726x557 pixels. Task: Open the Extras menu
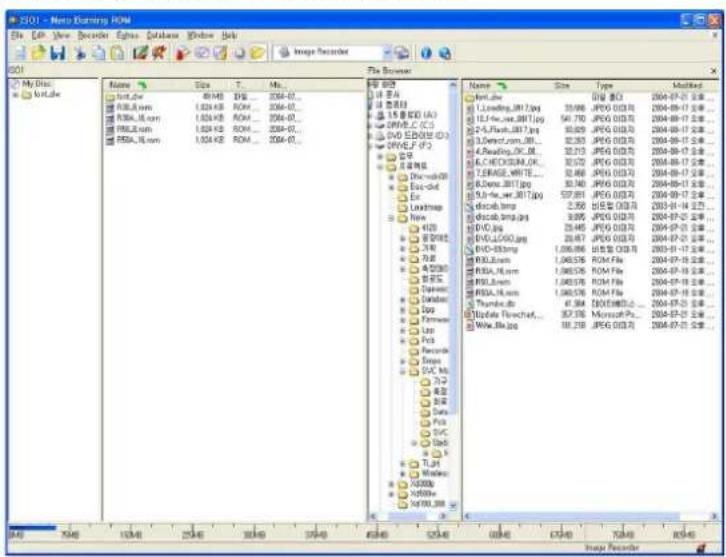[127, 35]
